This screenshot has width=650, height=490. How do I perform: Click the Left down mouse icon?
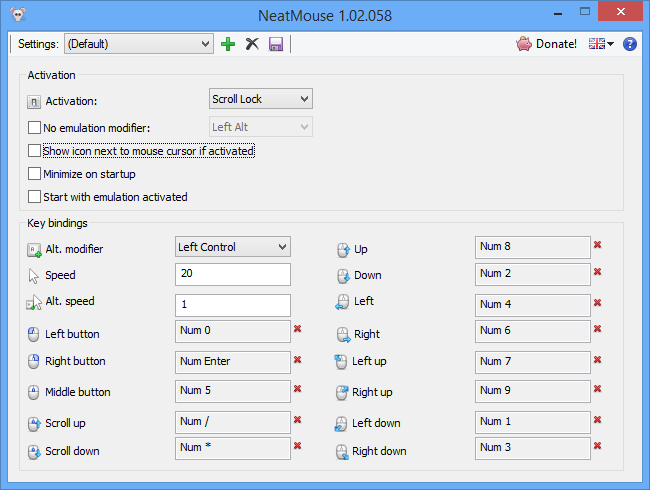click(x=341, y=424)
